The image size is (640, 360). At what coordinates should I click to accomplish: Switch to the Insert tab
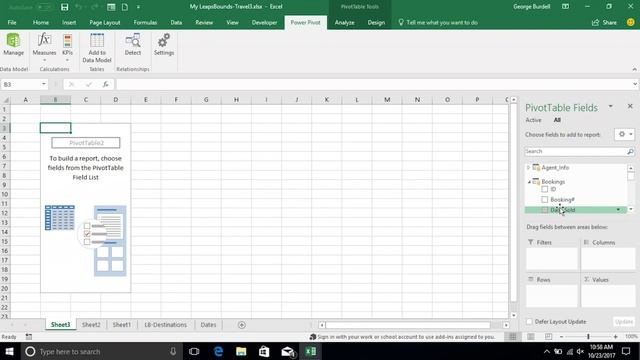pyautogui.click(x=69, y=22)
